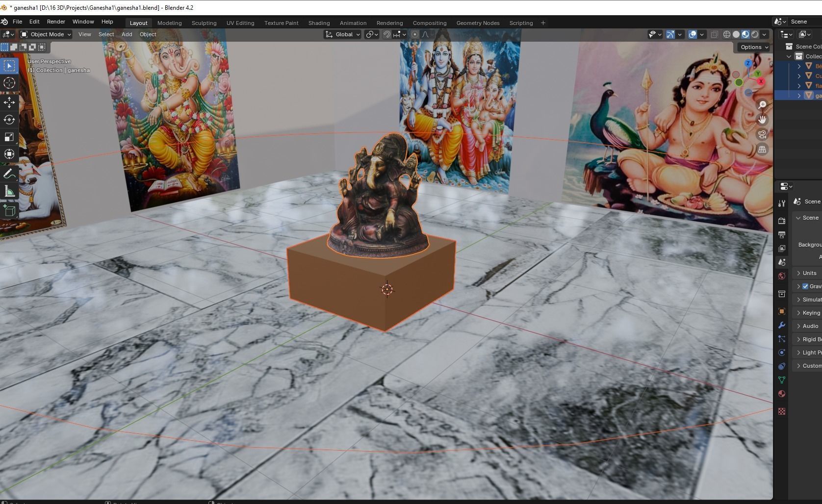The image size is (822, 504).
Task: Open the Object Constraints properties tab
Action: pyautogui.click(x=782, y=366)
